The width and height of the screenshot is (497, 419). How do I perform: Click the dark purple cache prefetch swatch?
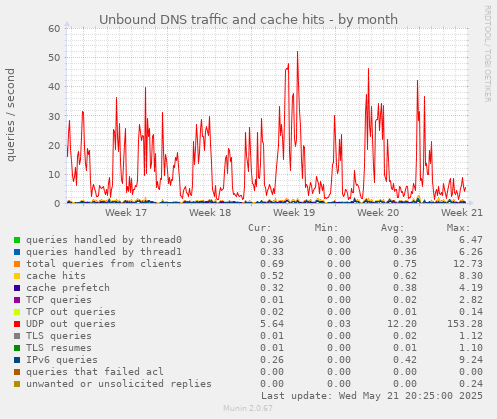tap(17, 288)
